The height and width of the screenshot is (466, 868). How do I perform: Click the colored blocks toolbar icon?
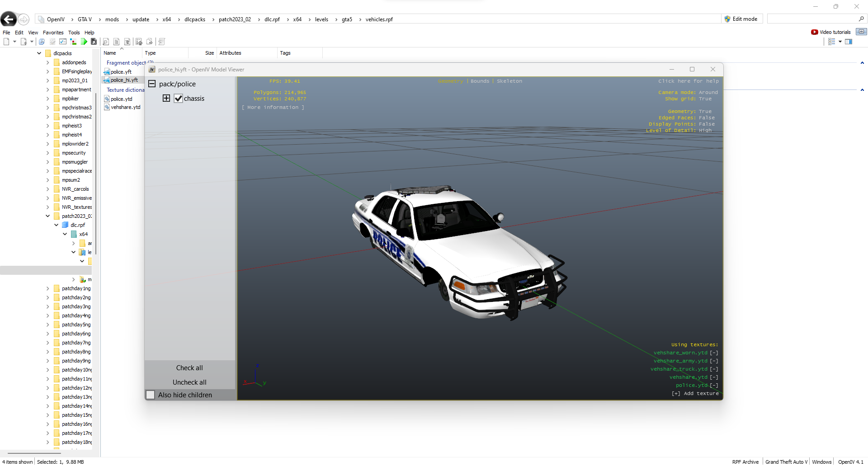click(x=73, y=42)
